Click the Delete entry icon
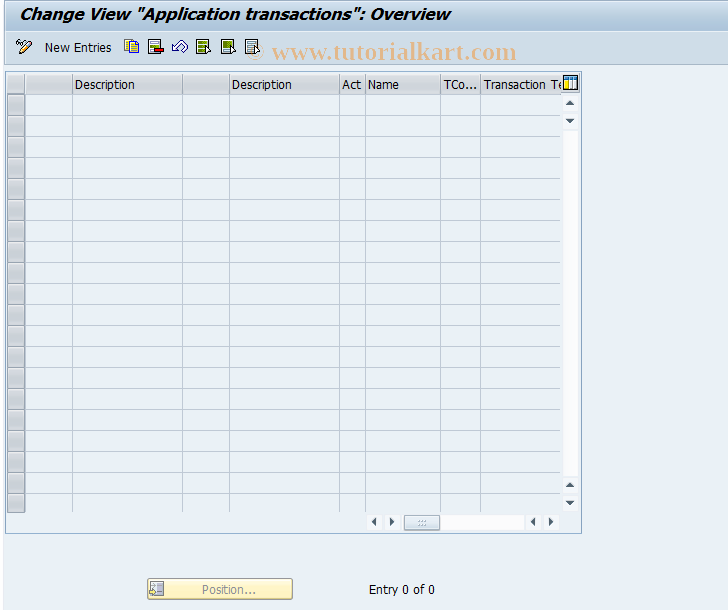 click(156, 47)
